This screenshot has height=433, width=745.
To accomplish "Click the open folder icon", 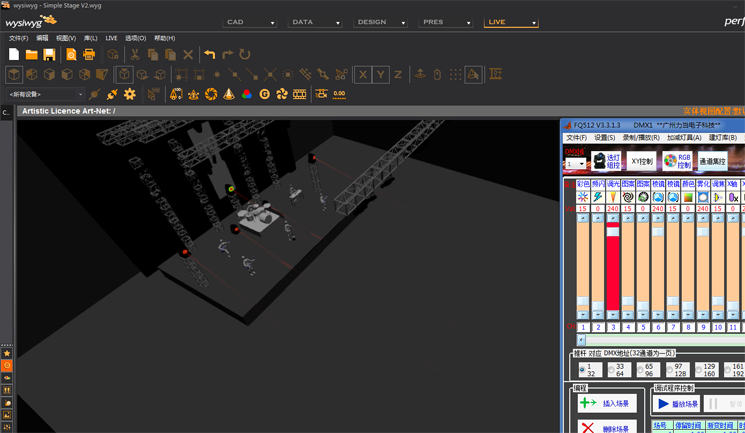I will click(31, 55).
